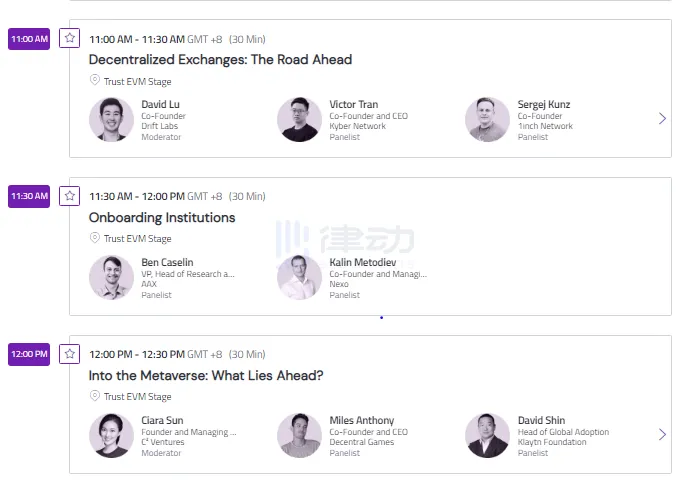Show more speakers for Metaverse session
The height and width of the screenshot is (490, 691).
pos(662,434)
